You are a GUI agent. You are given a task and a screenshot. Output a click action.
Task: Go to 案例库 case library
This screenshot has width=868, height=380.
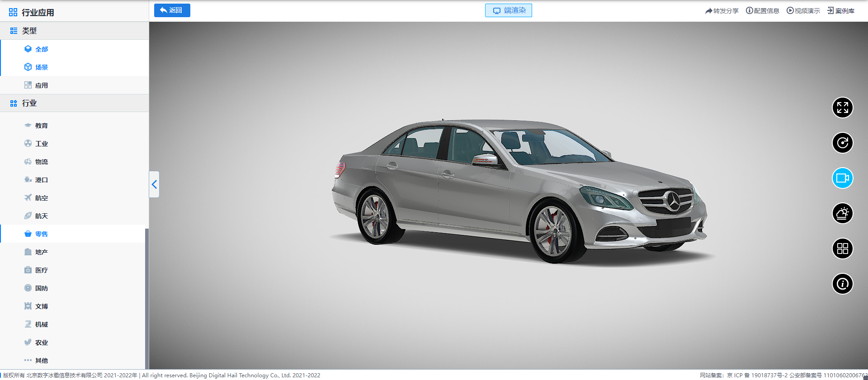(x=840, y=11)
